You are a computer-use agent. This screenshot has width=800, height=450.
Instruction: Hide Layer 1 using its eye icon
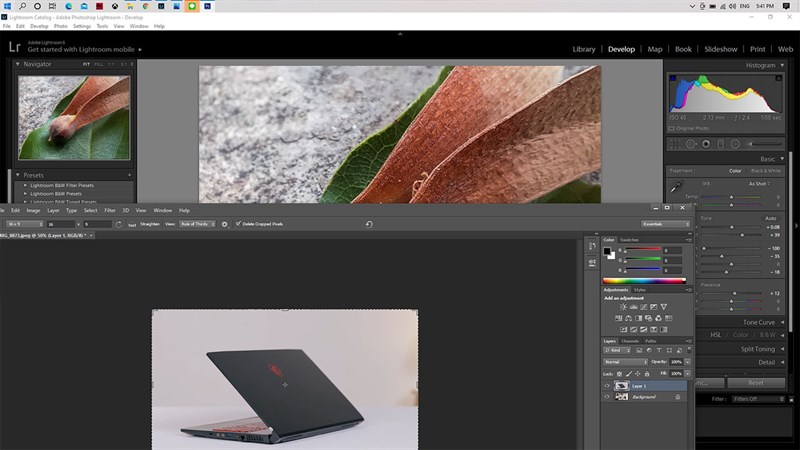[607, 385]
